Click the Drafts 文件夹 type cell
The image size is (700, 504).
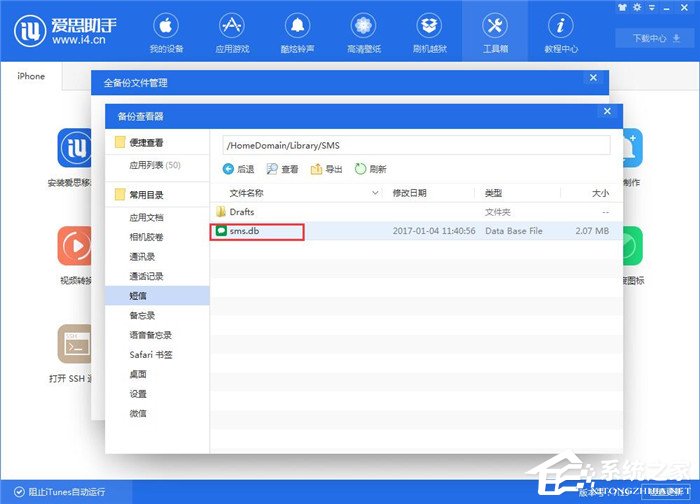497,212
